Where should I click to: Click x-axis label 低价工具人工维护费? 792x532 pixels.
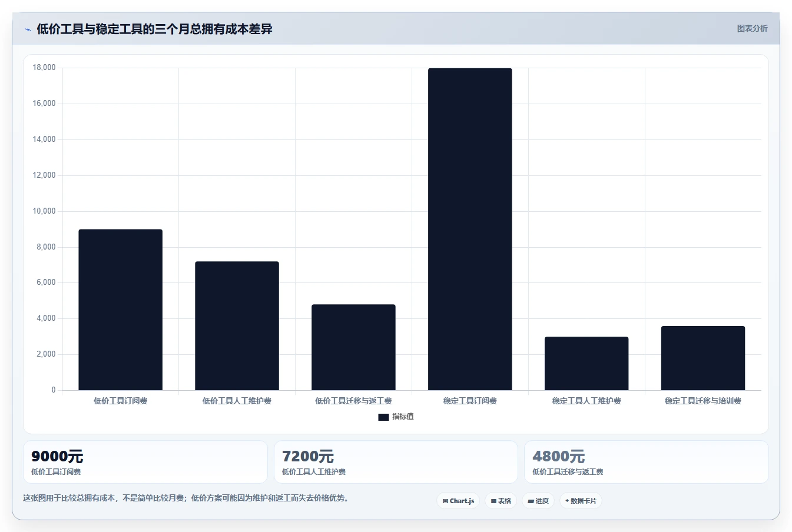click(x=237, y=401)
